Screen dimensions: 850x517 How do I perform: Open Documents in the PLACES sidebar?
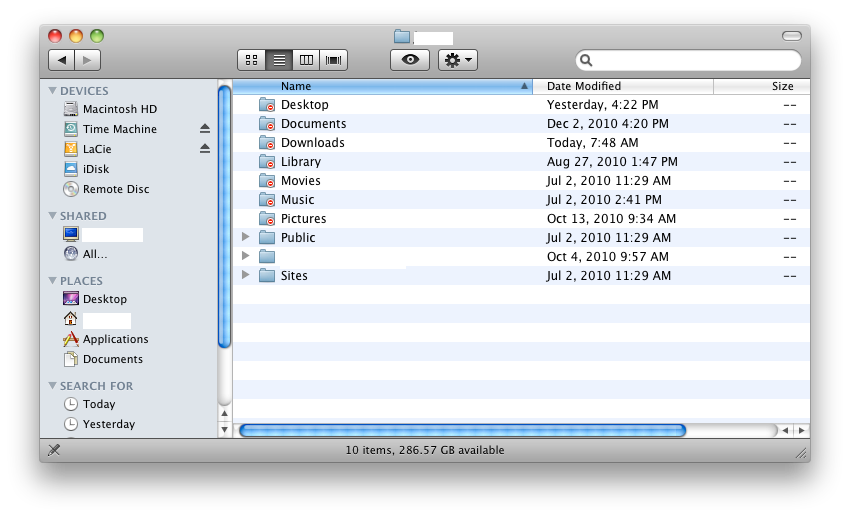(x=103, y=359)
